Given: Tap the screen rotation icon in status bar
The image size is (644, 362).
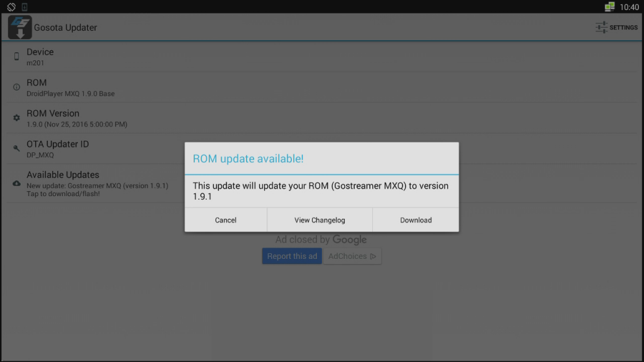Looking at the screenshot, I should [11, 6].
